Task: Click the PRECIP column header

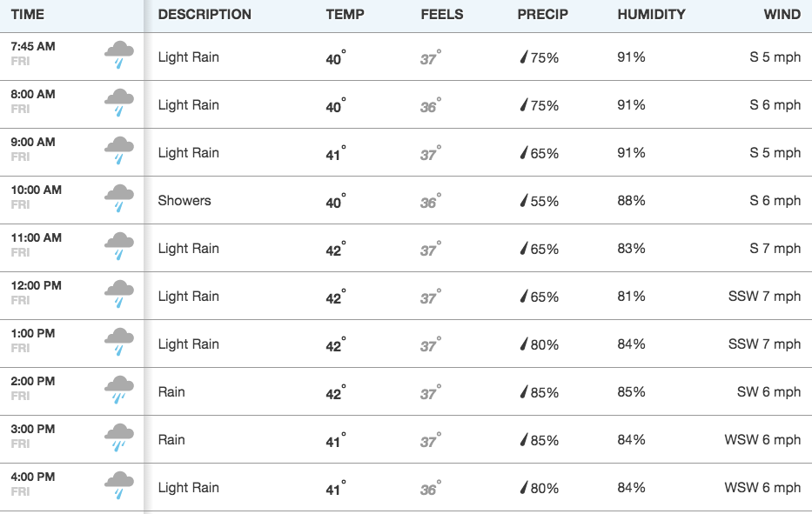Action: pyautogui.click(x=543, y=15)
